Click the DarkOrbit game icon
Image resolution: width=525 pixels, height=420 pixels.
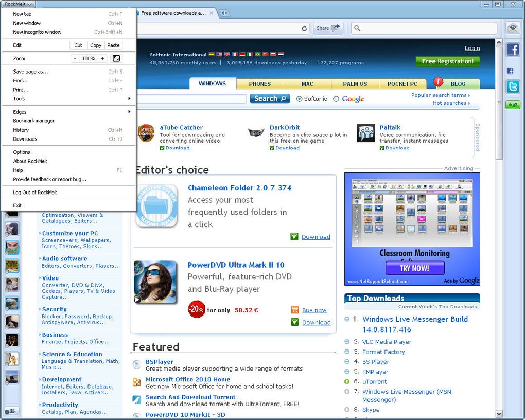tap(256, 133)
